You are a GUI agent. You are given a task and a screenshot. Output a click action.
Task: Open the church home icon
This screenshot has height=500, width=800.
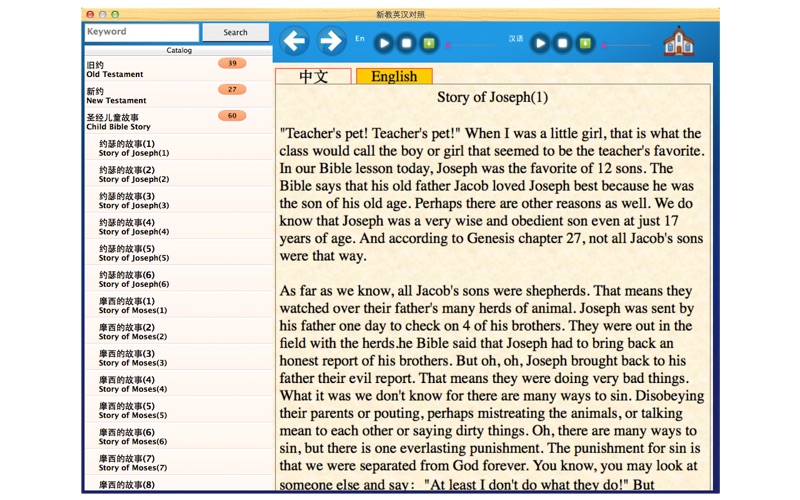pyautogui.click(x=678, y=42)
